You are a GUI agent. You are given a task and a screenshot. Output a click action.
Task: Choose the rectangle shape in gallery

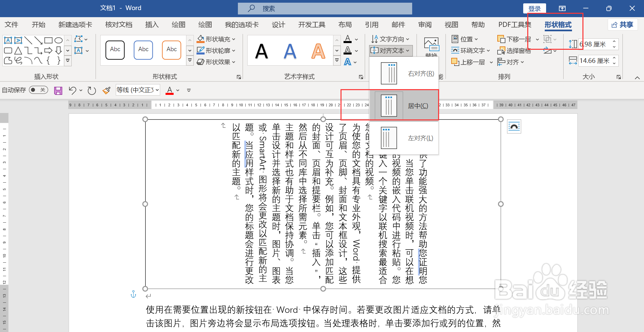[x=48, y=40]
